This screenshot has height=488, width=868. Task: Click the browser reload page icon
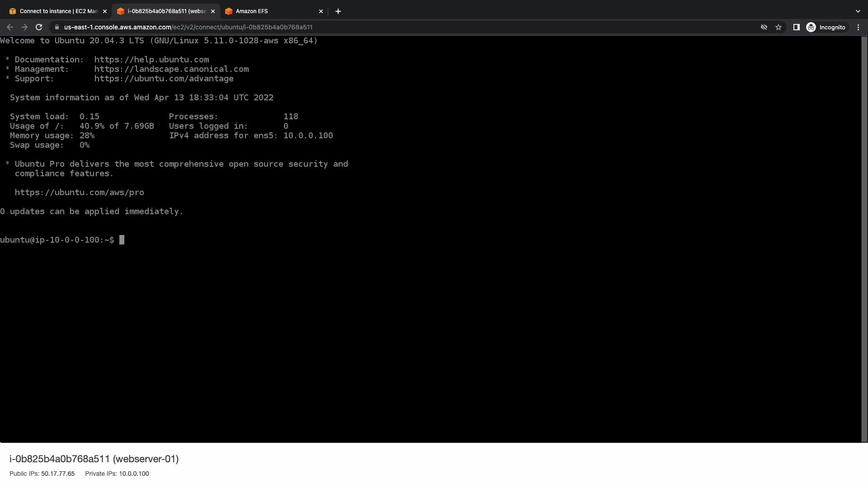pyautogui.click(x=39, y=27)
